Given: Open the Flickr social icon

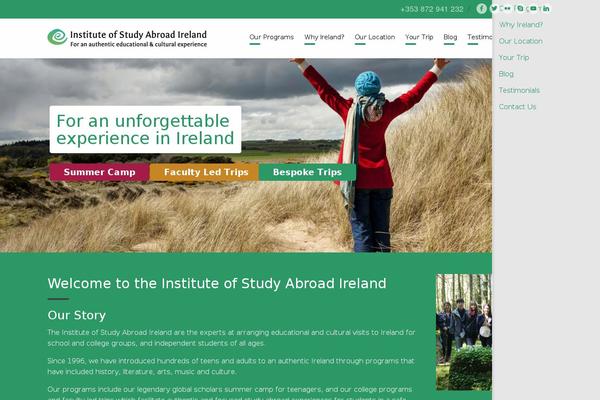Looking at the screenshot, I should (507, 8).
